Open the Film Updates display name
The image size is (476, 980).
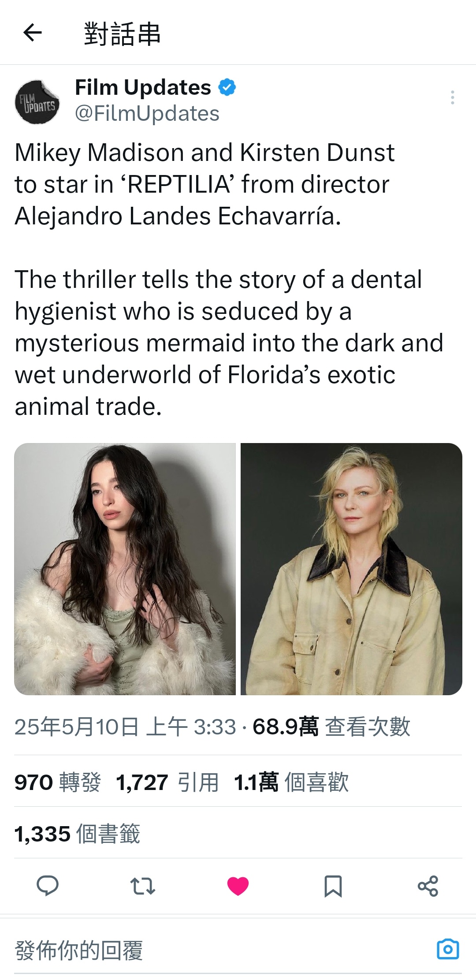coord(143,87)
